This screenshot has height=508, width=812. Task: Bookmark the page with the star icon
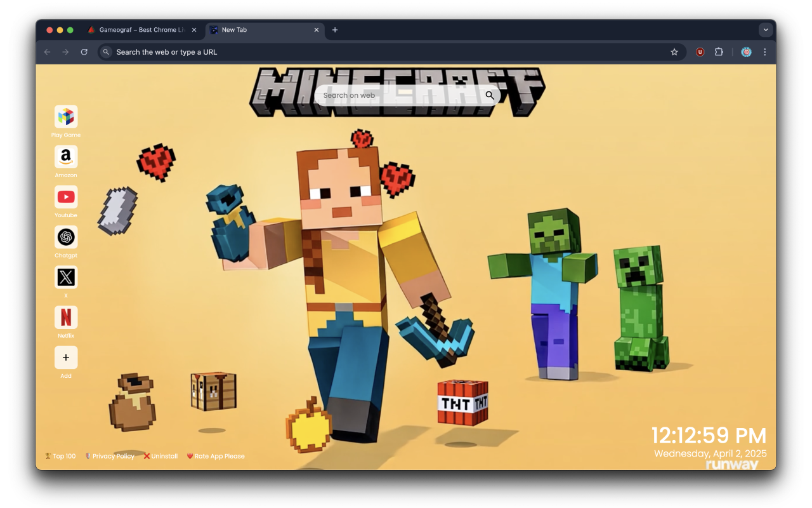pos(674,51)
